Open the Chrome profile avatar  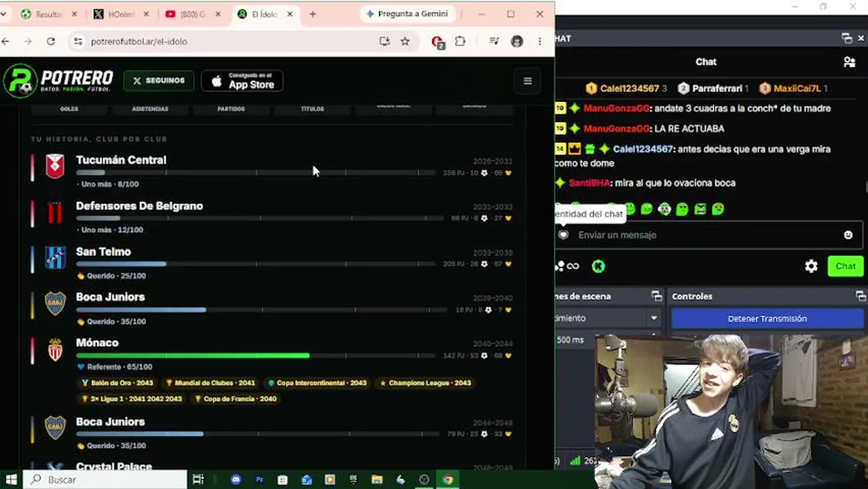(517, 41)
